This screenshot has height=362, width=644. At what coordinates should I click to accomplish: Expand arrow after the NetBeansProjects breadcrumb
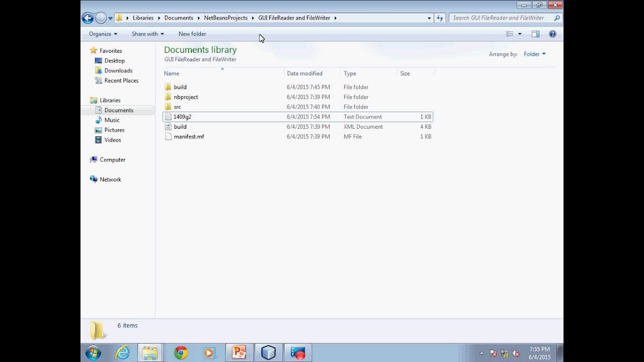coord(253,18)
